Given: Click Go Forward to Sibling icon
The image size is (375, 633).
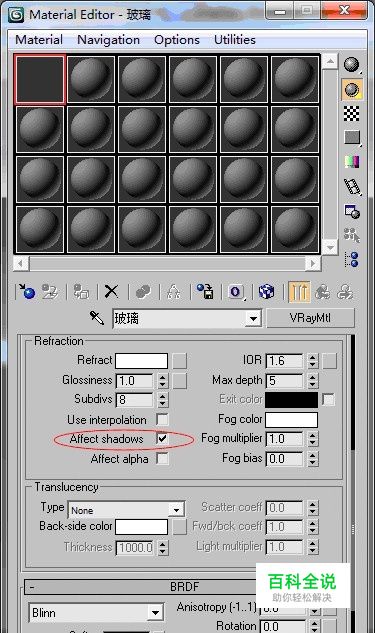Looking at the screenshot, I should (346, 291).
